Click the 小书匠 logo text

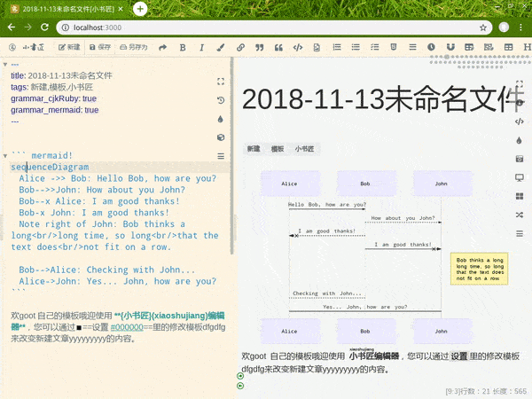point(34,47)
